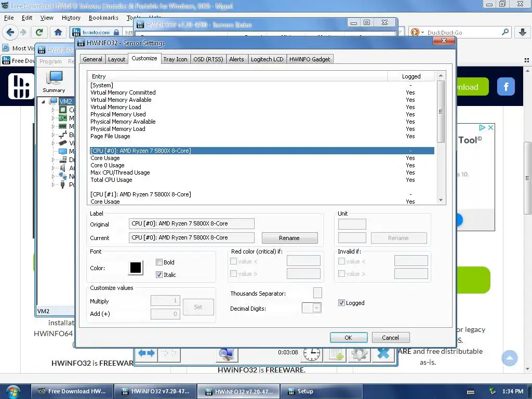Switch to the OSD (RTSS) tab
532x399 pixels.
pos(208,59)
